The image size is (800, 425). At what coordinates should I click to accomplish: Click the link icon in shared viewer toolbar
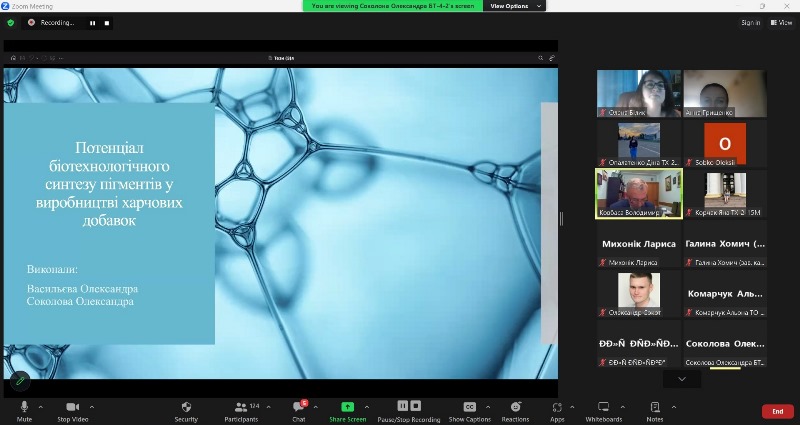tap(552, 58)
